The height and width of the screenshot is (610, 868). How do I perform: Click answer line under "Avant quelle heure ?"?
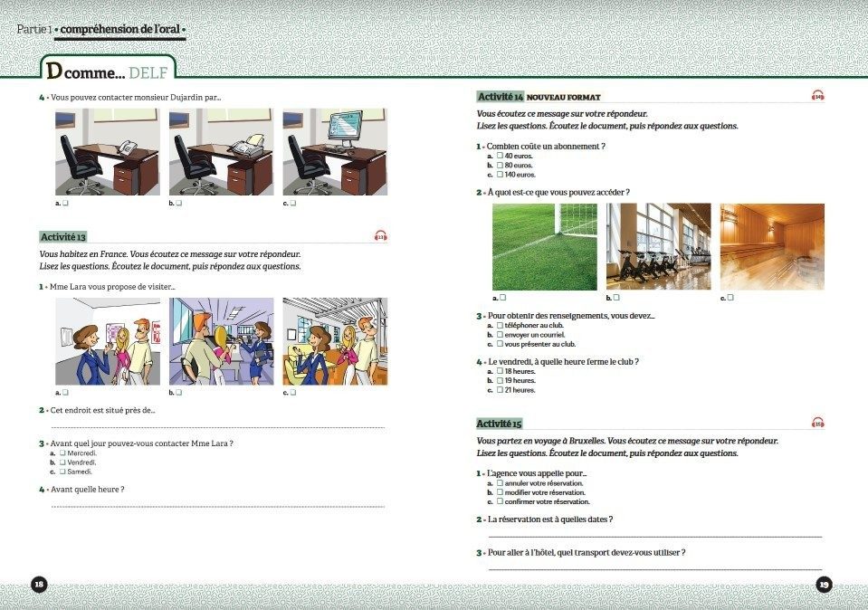tap(217, 505)
